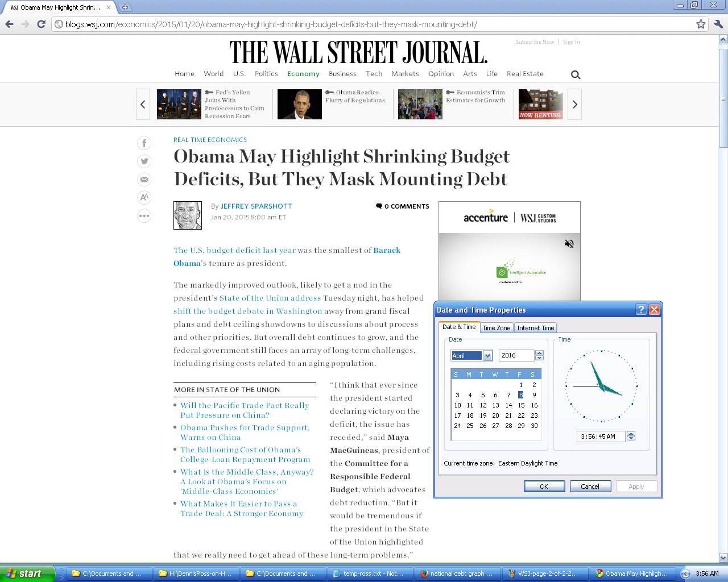Reload the page with refresh icon
The width and height of the screenshot is (728, 582).
41,24
